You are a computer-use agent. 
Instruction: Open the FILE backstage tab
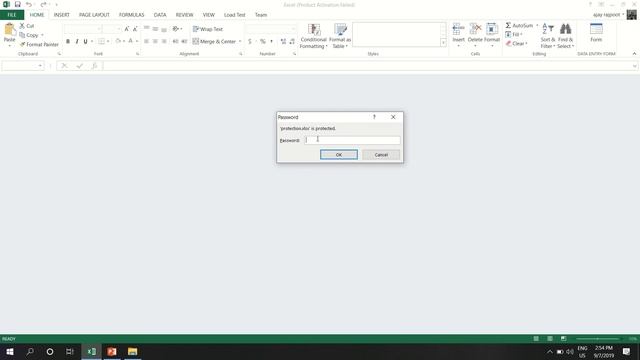12,15
